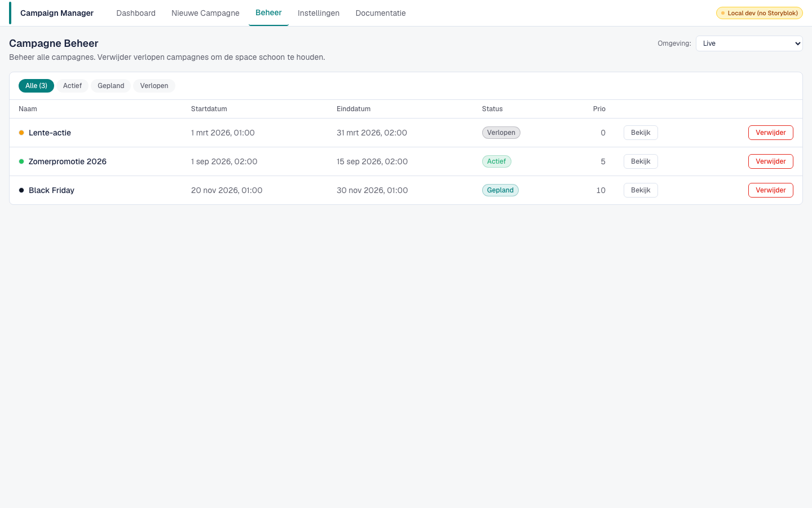Delete the Lente-actie campaign
This screenshot has width=812, height=508.
771,133
